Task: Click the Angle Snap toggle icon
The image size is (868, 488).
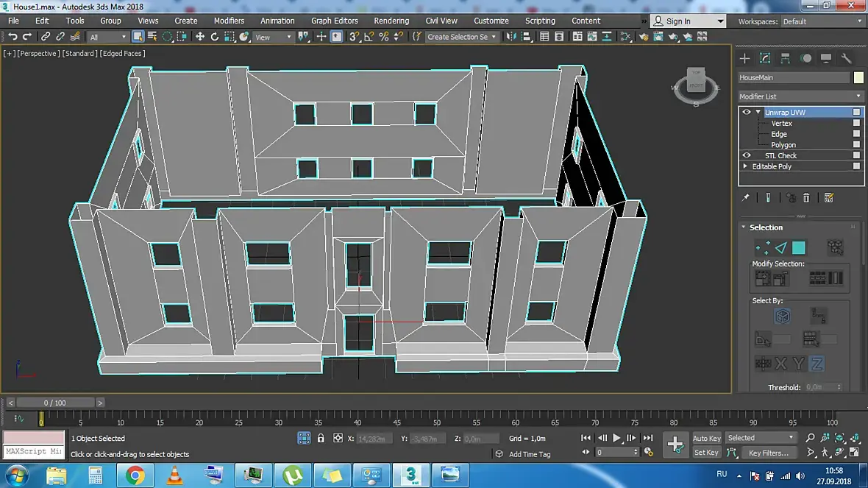Action: tap(369, 37)
